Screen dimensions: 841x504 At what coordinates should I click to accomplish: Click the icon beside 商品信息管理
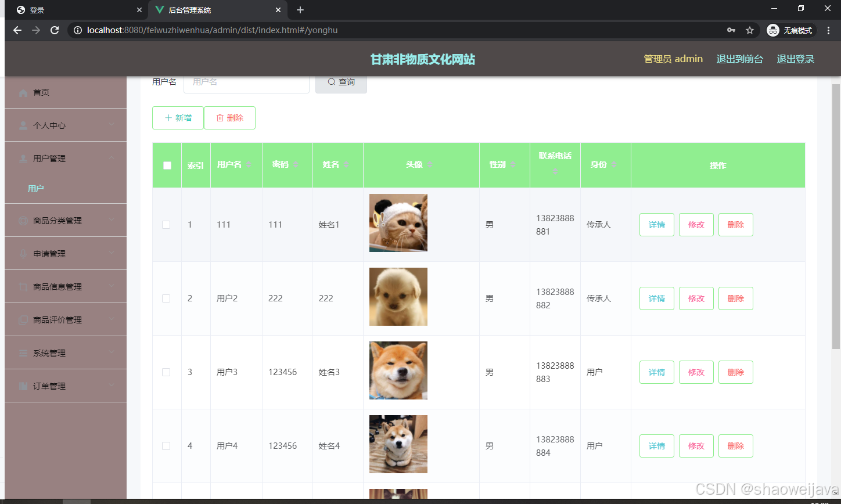point(23,287)
